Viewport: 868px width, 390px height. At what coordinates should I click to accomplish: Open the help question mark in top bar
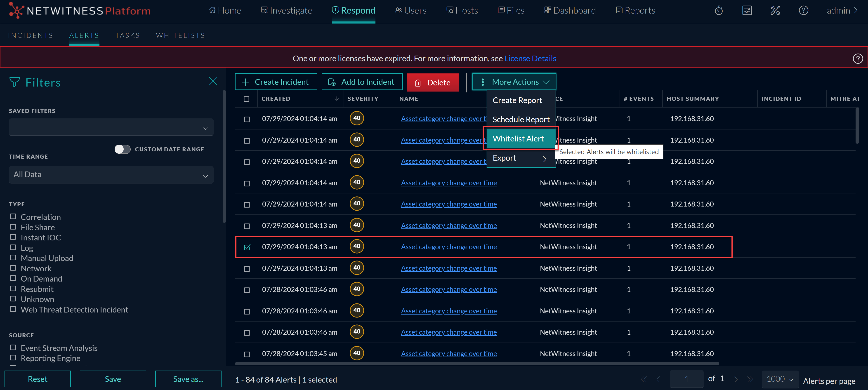(803, 10)
